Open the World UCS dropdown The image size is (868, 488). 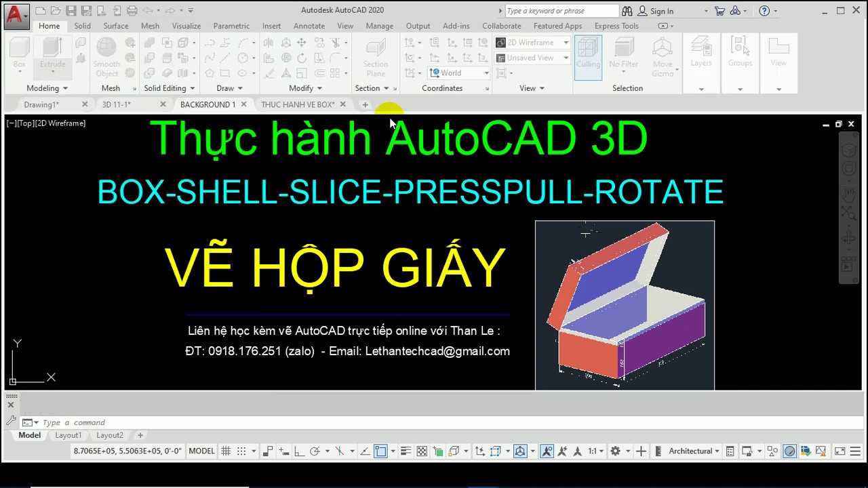[x=459, y=73]
